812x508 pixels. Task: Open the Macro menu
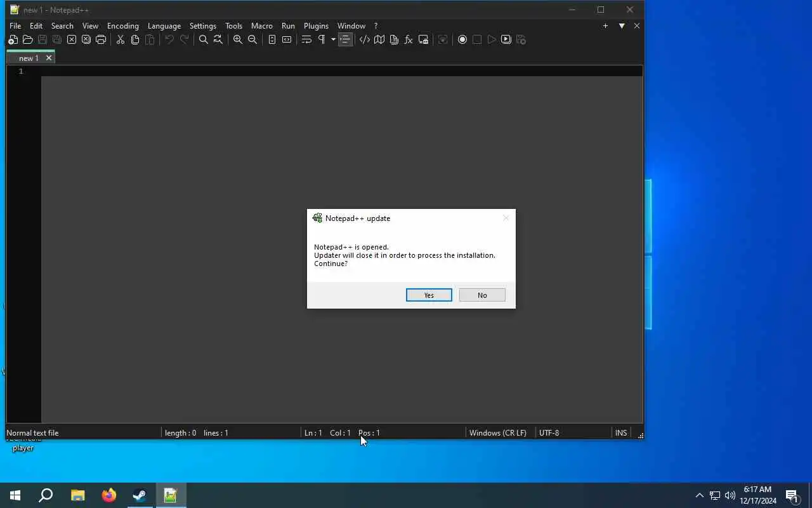click(x=261, y=26)
